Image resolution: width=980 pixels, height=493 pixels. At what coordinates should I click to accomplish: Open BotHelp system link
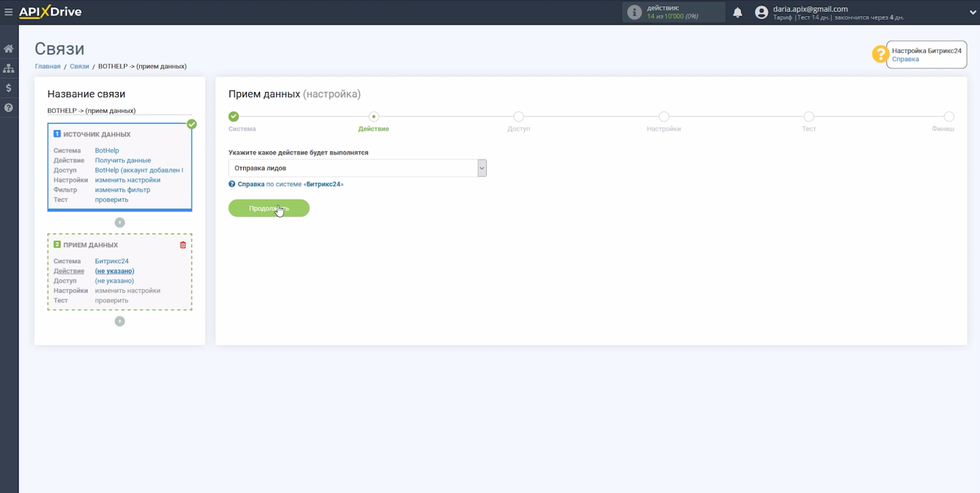point(107,151)
